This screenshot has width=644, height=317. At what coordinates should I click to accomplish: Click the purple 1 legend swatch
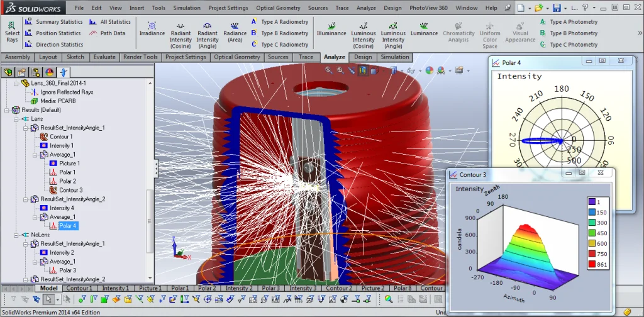592,202
